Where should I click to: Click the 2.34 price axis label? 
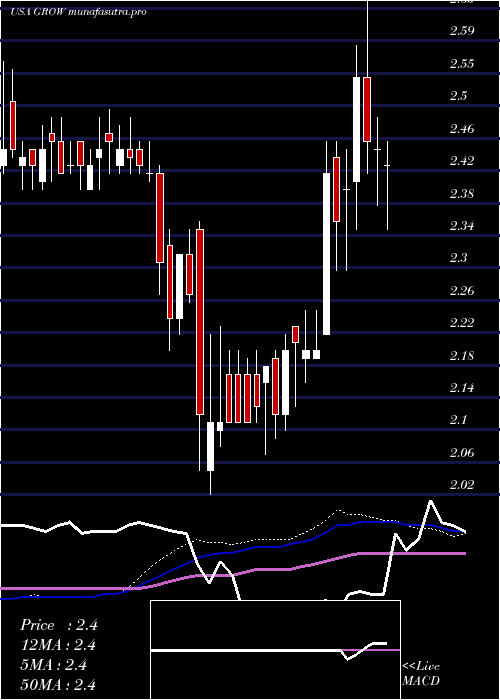462,225
